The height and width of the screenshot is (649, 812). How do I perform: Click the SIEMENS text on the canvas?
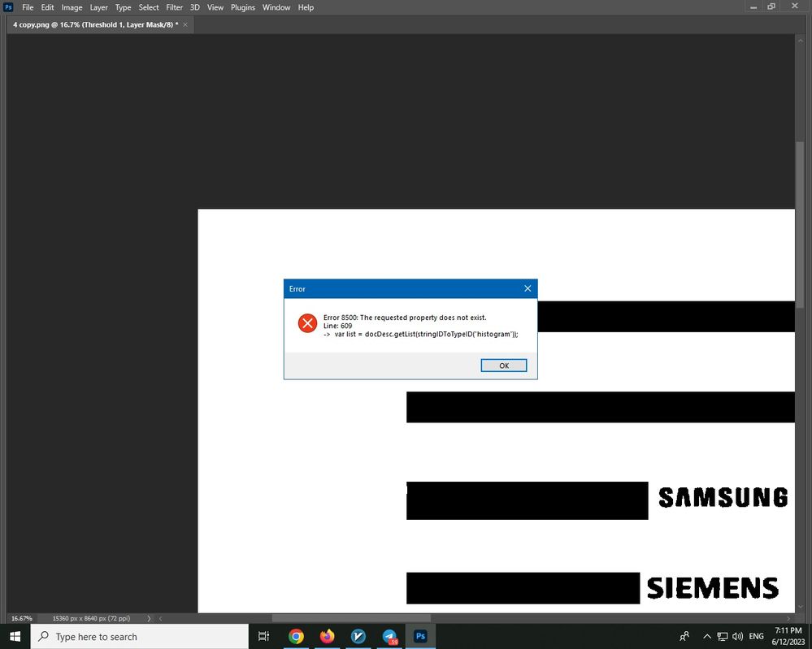pyautogui.click(x=713, y=588)
